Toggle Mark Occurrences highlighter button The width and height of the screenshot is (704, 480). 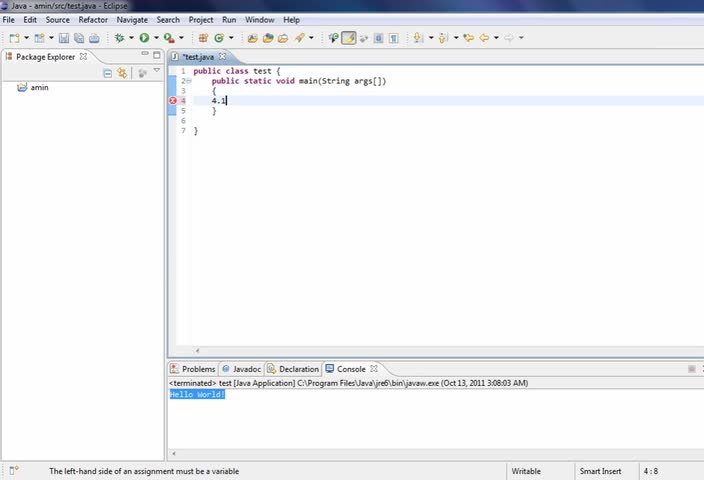[x=348, y=38]
